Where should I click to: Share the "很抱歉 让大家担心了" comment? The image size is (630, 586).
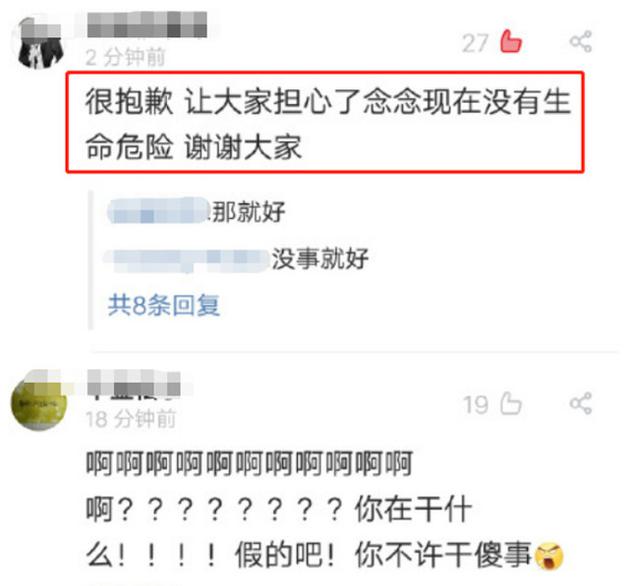pyautogui.click(x=581, y=41)
